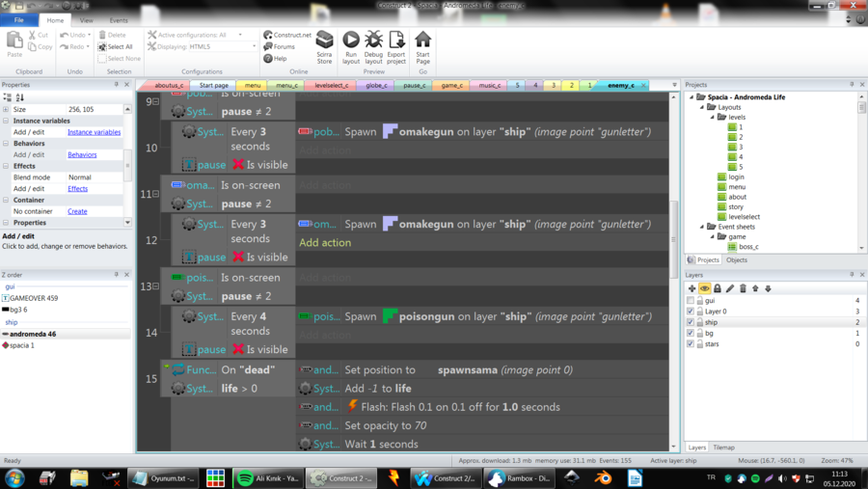Click categorized view icon in Properties panel
The width and height of the screenshot is (868, 489).
[x=8, y=97]
